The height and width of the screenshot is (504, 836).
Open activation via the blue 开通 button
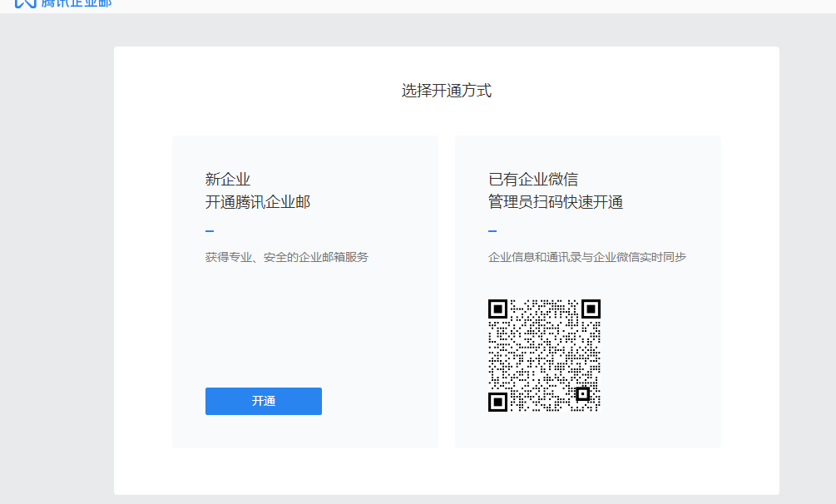pos(263,401)
